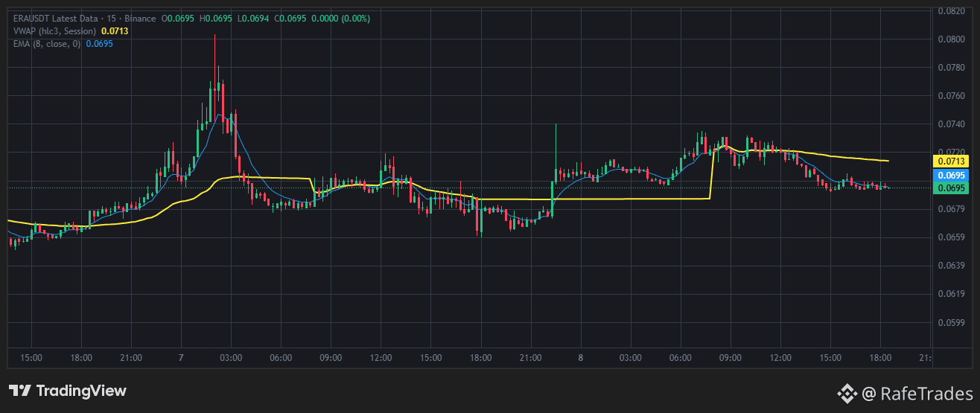Click the low price L0.0694 in legend
The height and width of the screenshot is (413, 980).
coord(253,19)
